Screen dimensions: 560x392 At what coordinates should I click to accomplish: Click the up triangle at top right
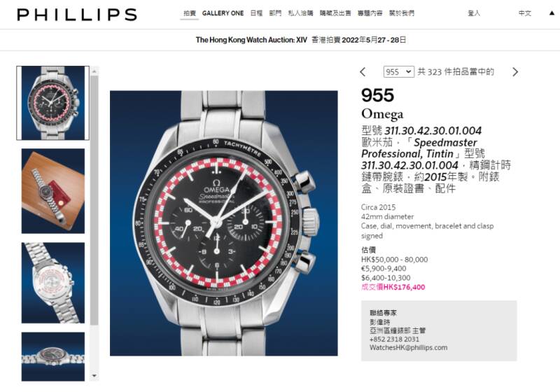click(552, 13)
